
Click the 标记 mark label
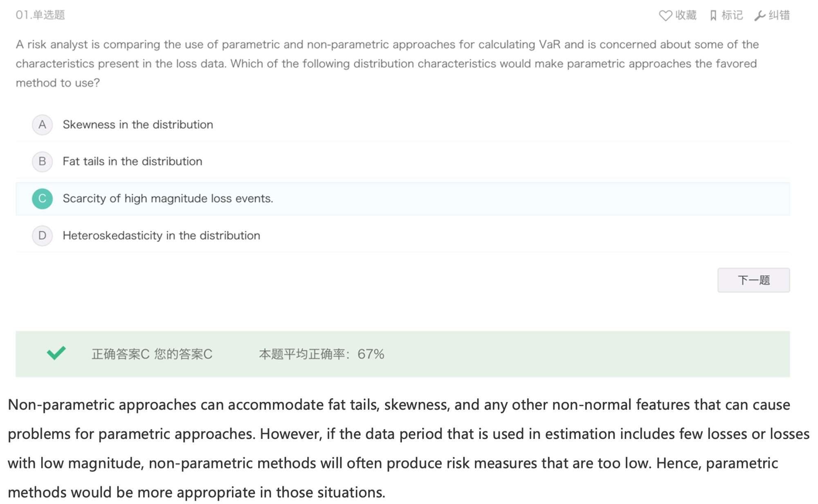tap(732, 16)
